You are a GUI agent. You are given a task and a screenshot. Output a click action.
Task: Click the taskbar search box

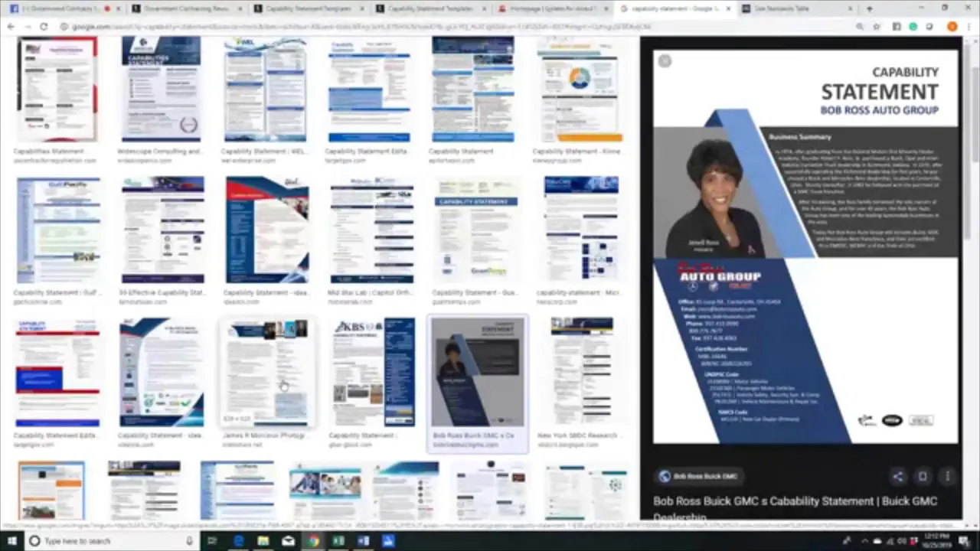pyautogui.click(x=112, y=541)
